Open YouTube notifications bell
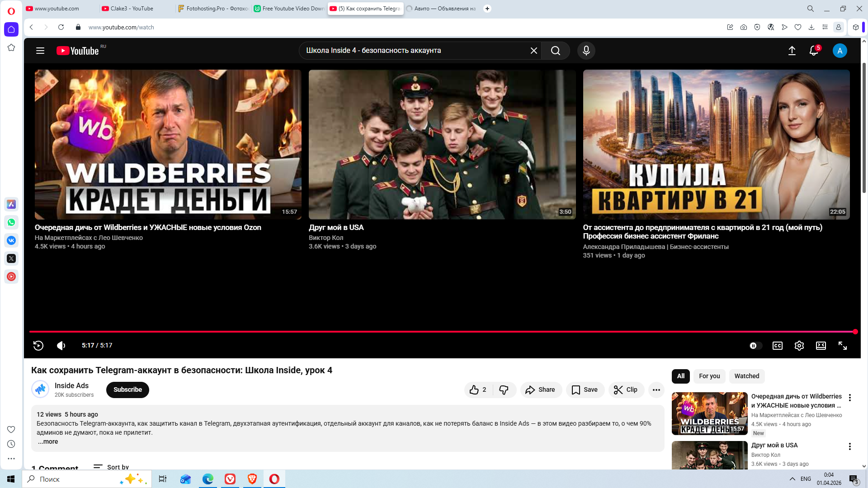868x488 pixels. (x=813, y=51)
